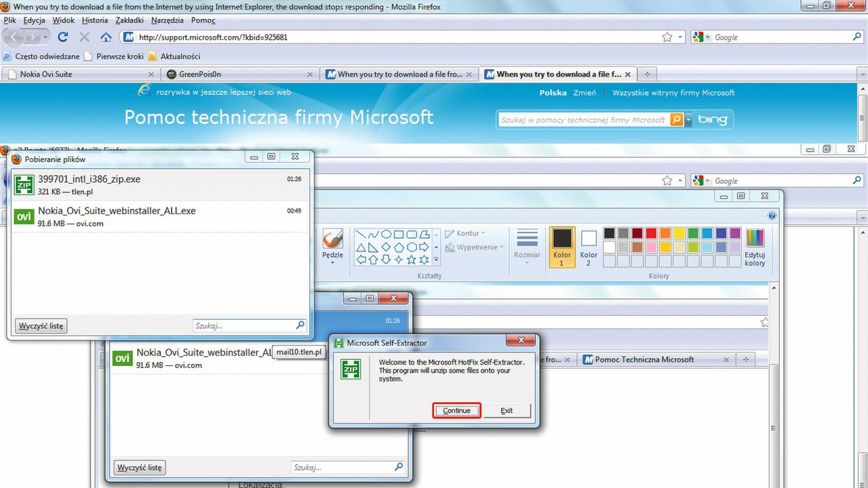Image resolution: width=868 pixels, height=488 pixels.
Task: Select the up arrow shape in Paint
Action: [x=374, y=260]
